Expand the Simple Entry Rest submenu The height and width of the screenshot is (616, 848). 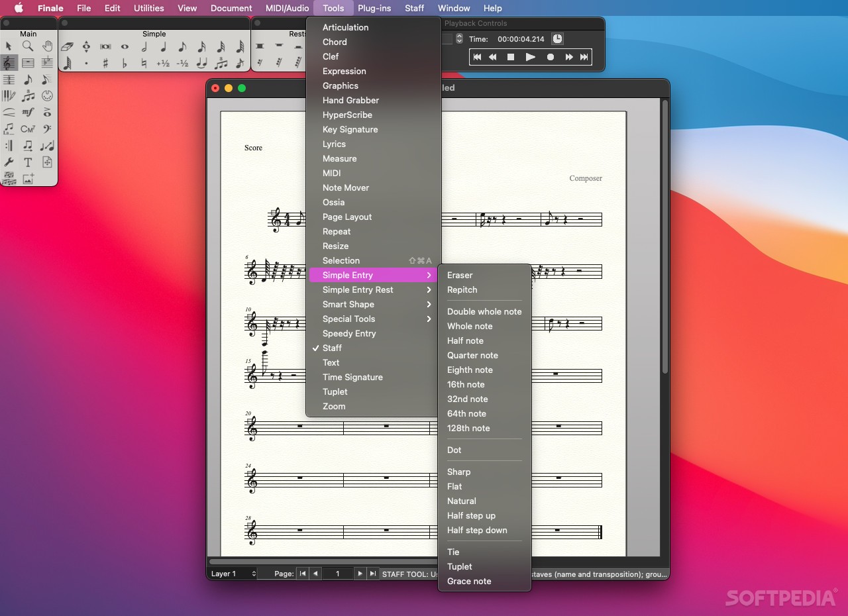click(374, 289)
